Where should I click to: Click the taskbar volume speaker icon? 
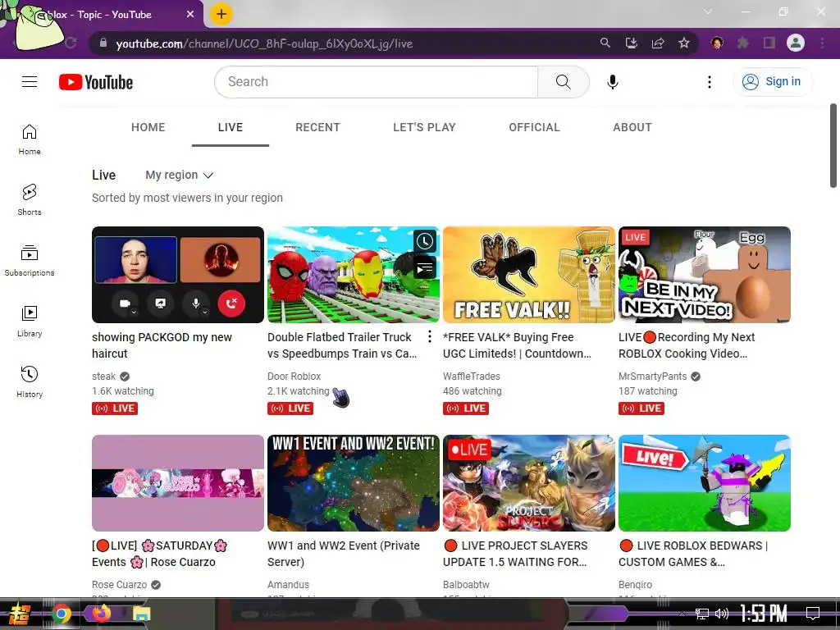722,614
